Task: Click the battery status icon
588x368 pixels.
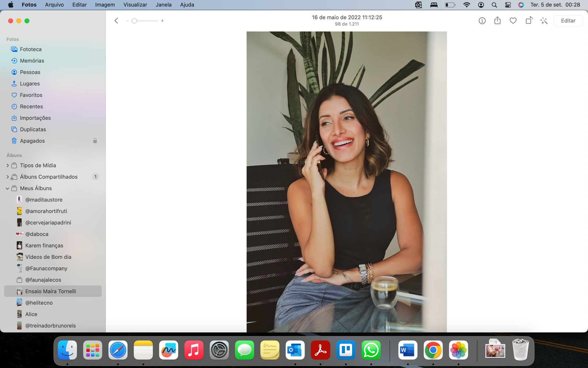Action: 450,5
